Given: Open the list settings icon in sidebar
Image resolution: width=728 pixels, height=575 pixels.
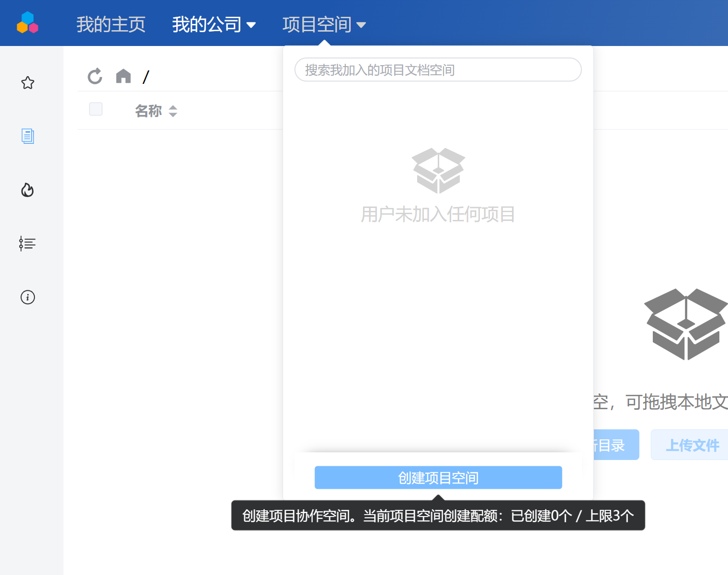Looking at the screenshot, I should (x=27, y=243).
